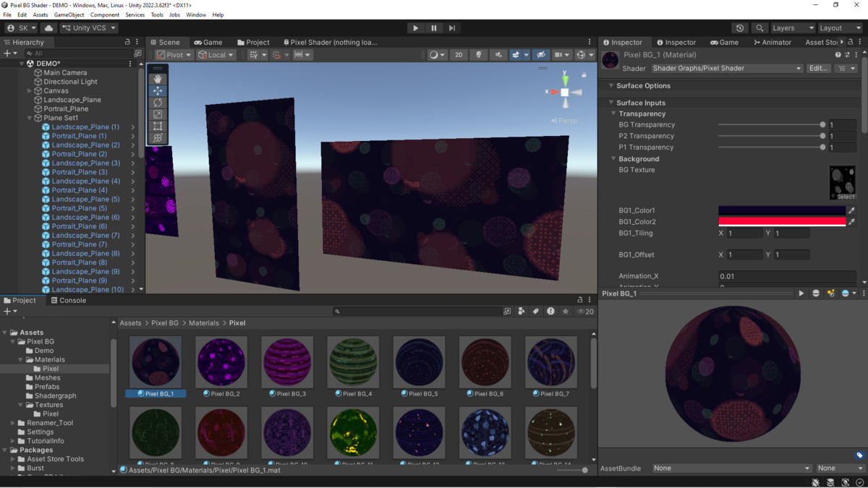Toggle scene gizmo lock icon
The width and height of the screenshot is (868, 488).
click(x=584, y=74)
